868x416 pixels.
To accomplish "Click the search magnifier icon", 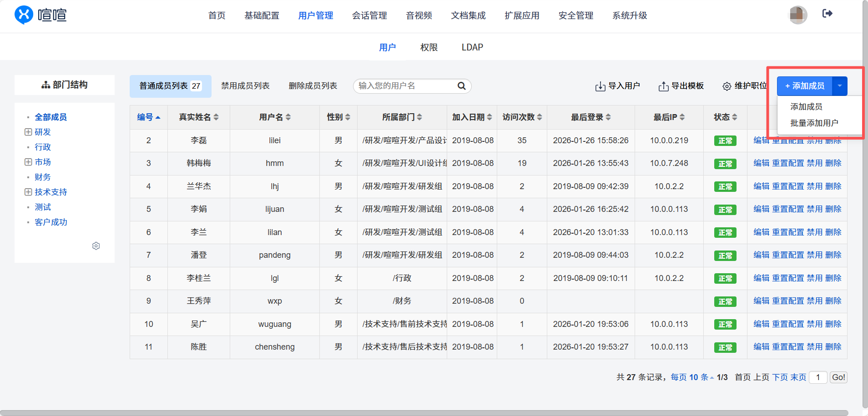I will pos(461,86).
